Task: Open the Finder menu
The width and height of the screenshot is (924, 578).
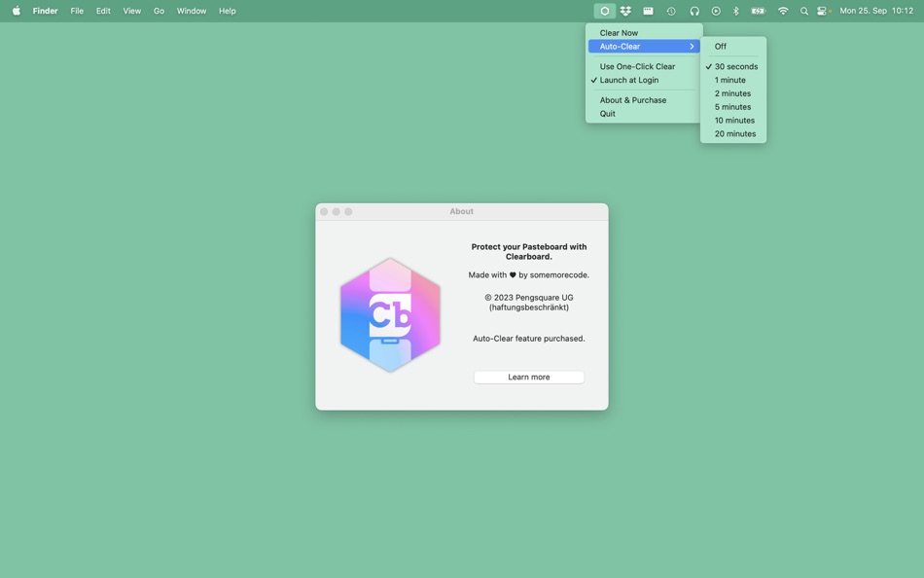Action: (46, 11)
